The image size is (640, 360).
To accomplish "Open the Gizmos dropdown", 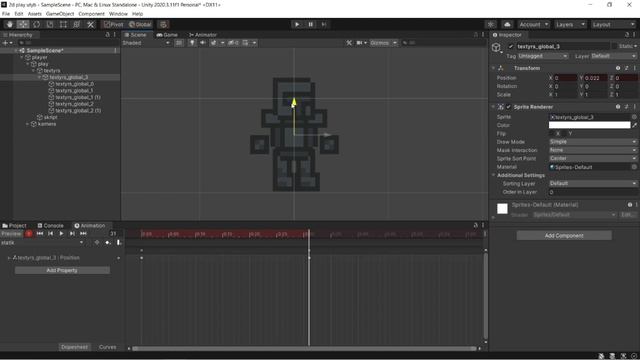I will click(x=383, y=43).
